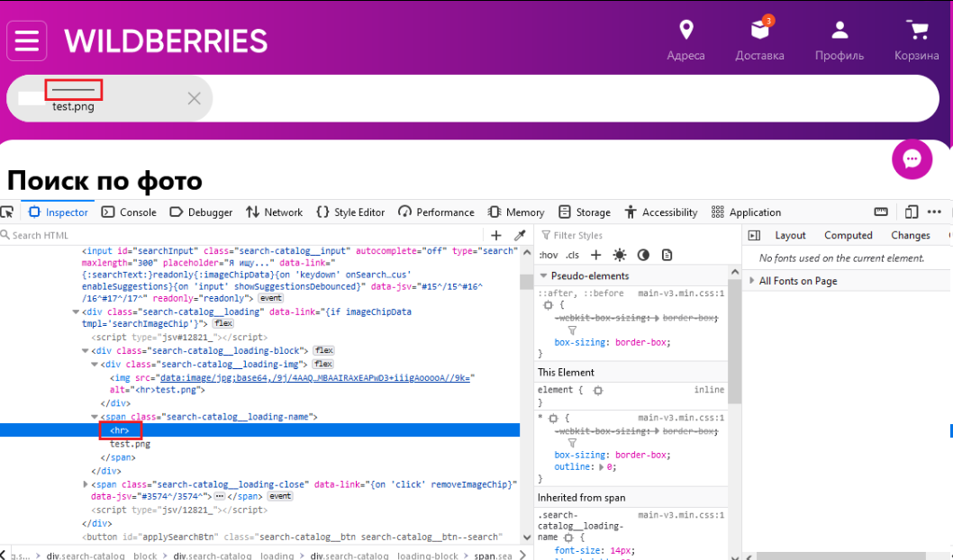Click the event badge on searchInput
Viewport: 953px width, 560px height.
pyautogui.click(x=270, y=298)
